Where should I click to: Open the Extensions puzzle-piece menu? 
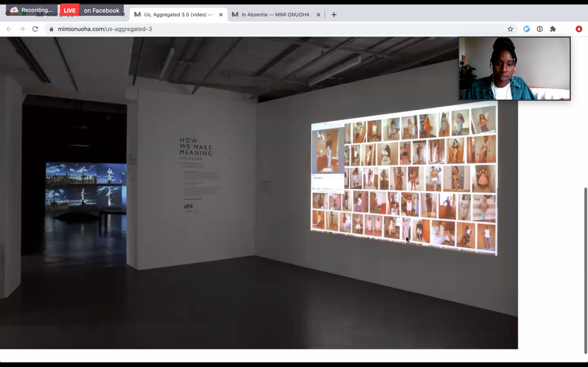(553, 29)
